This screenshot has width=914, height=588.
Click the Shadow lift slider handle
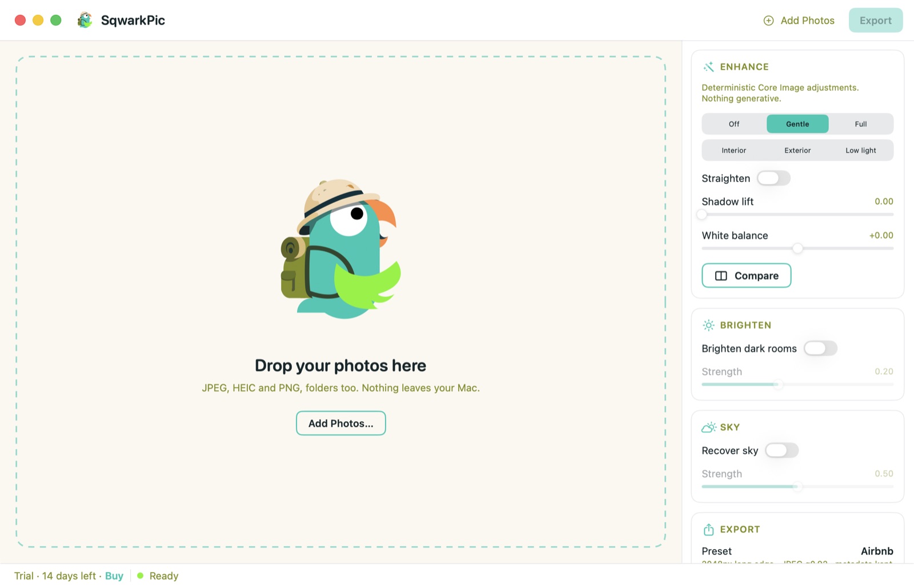click(702, 215)
